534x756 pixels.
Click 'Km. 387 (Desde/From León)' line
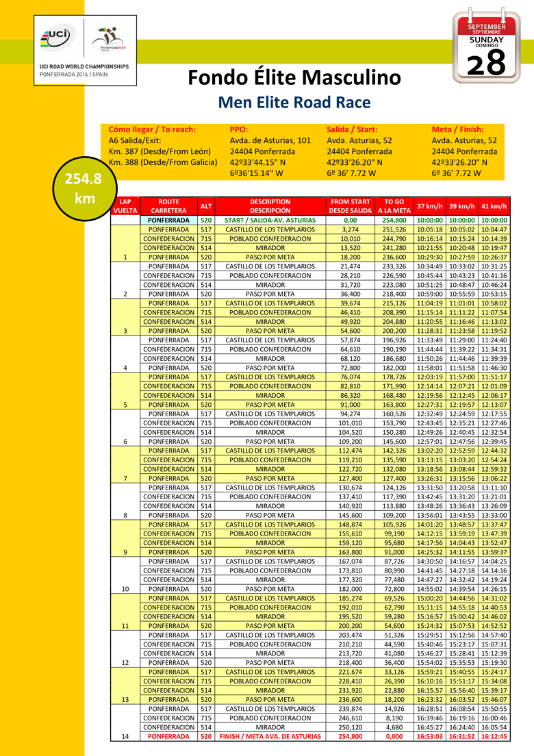tap(160, 151)
